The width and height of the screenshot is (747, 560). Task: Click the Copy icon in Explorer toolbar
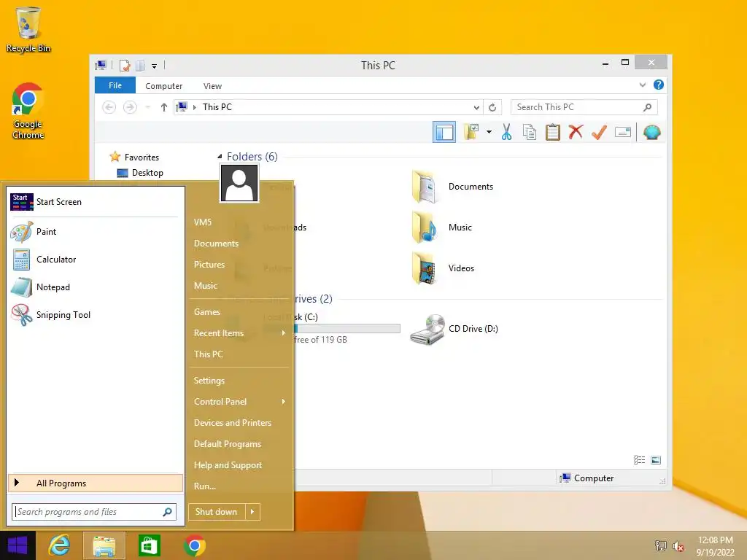point(530,132)
